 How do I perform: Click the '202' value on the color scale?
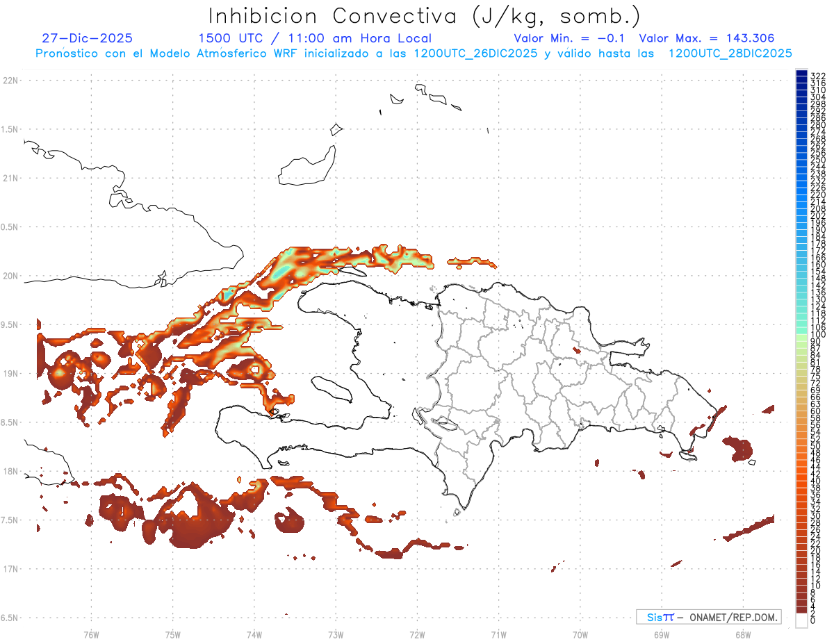[x=818, y=215]
